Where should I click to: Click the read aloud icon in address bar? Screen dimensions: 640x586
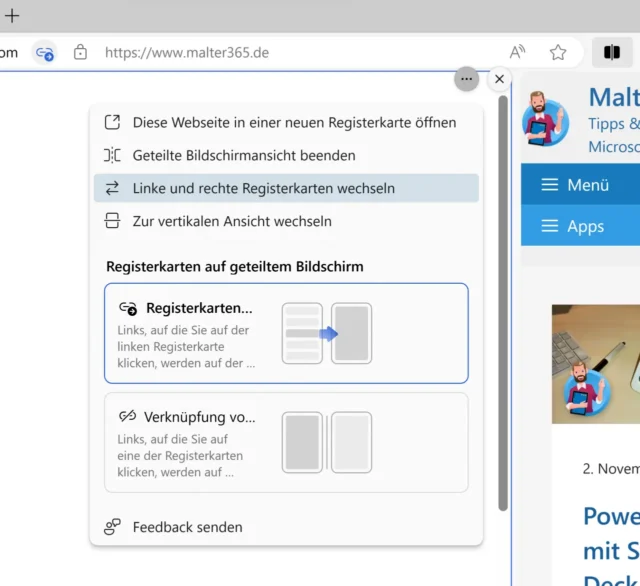tap(517, 52)
